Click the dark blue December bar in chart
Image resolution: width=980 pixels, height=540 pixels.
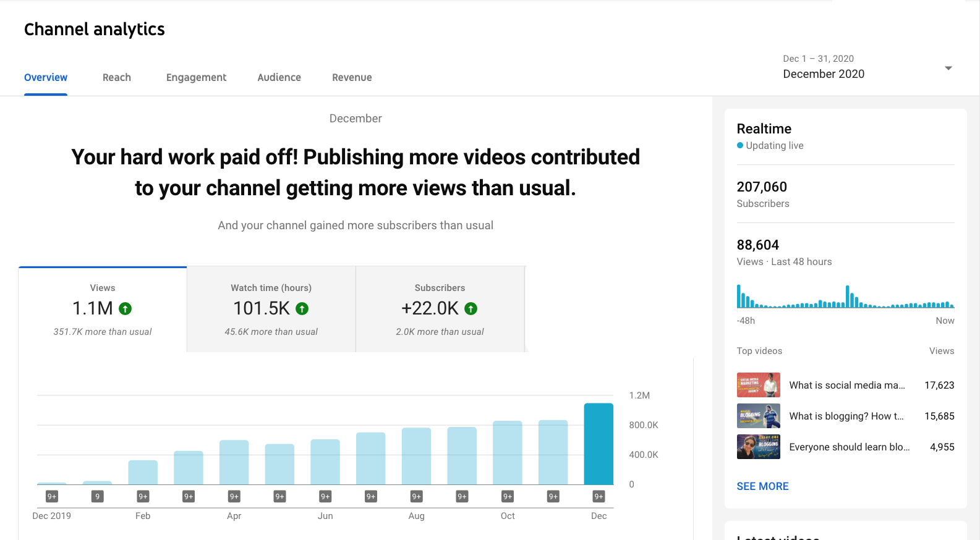599,444
